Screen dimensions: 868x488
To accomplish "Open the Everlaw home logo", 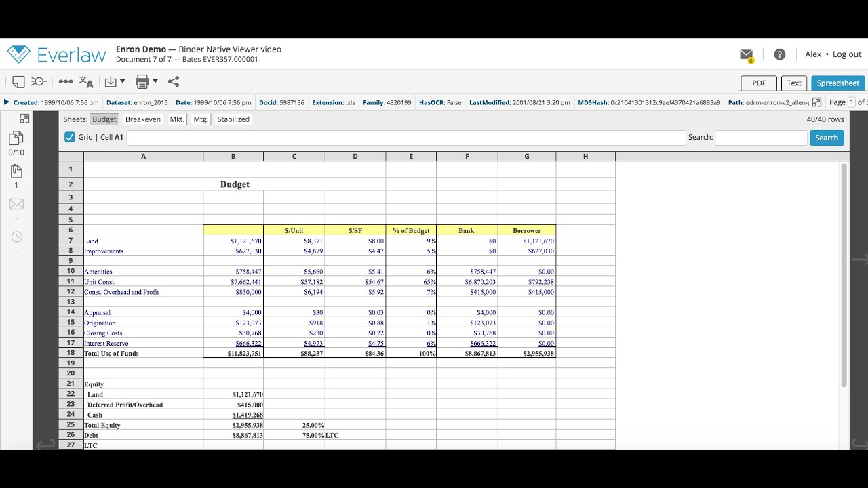I will (57, 54).
